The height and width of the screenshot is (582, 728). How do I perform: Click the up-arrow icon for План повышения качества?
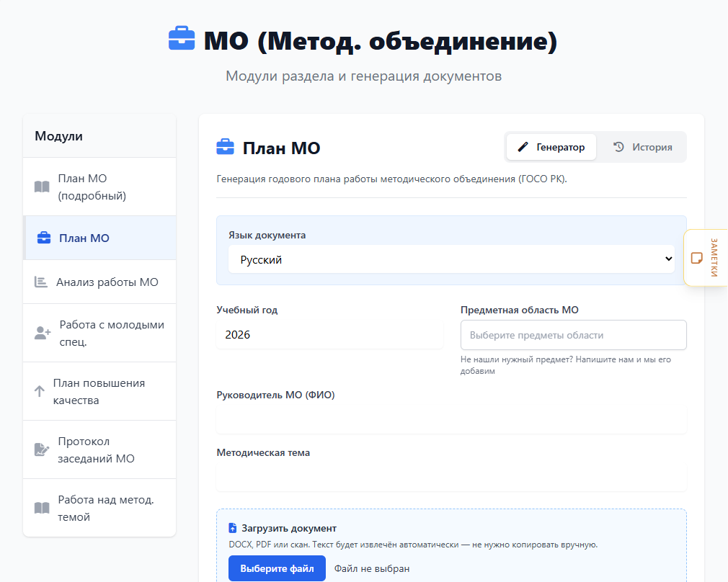point(40,391)
